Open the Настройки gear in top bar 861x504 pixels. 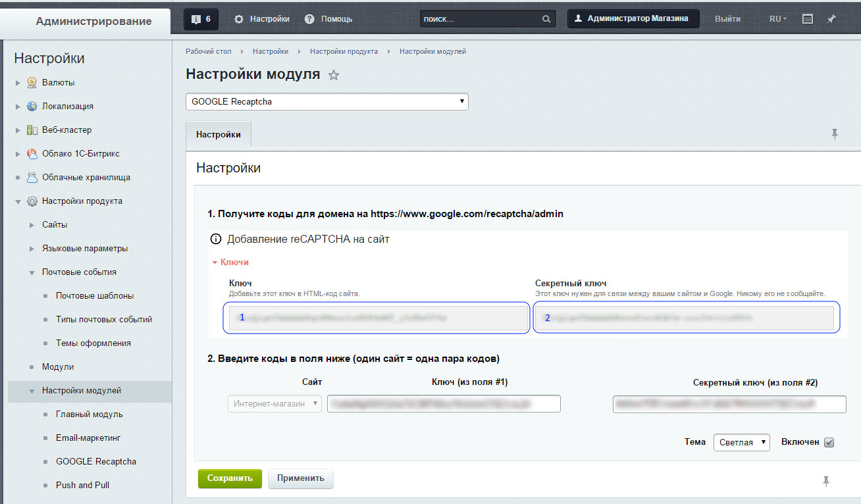(x=239, y=19)
